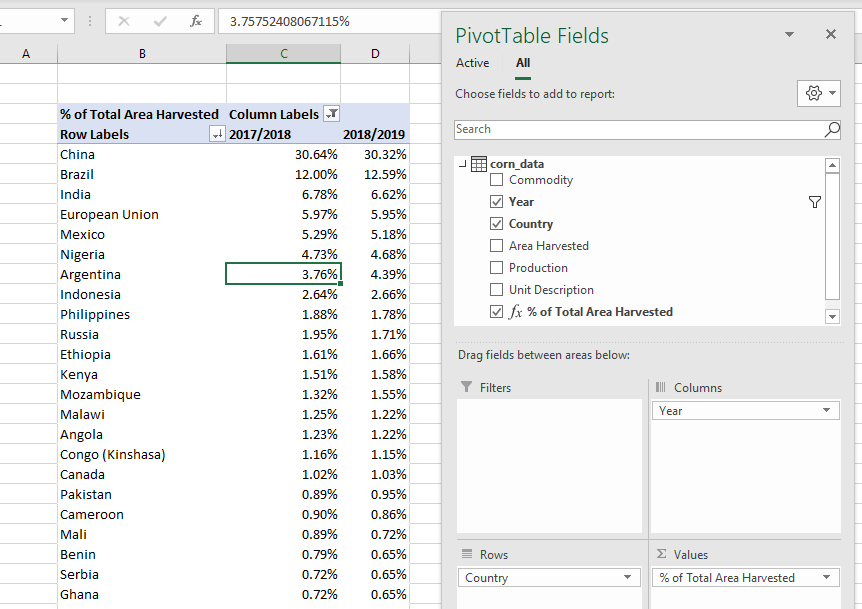The image size is (862, 609).
Task: Tick the Production field checkbox
Action: [497, 268]
